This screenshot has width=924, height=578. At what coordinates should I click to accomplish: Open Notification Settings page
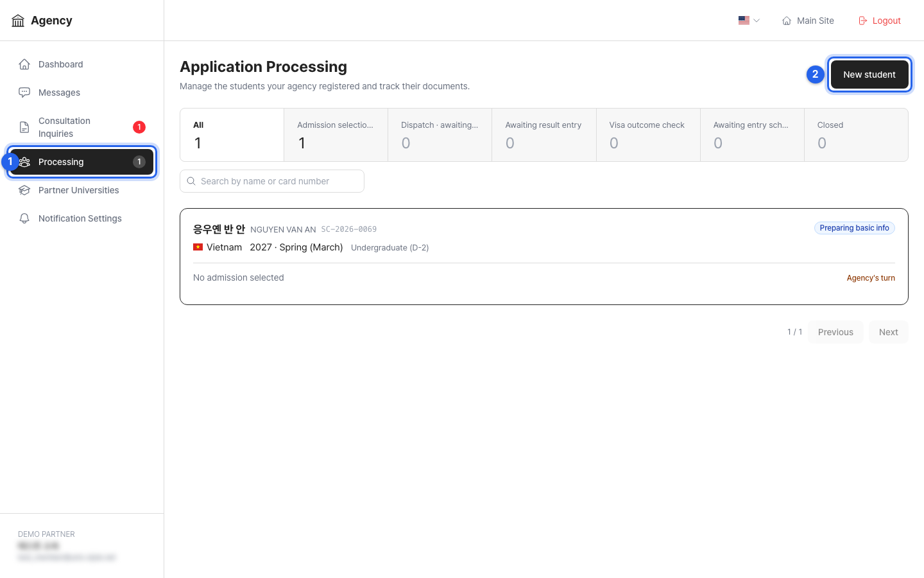tap(82, 218)
